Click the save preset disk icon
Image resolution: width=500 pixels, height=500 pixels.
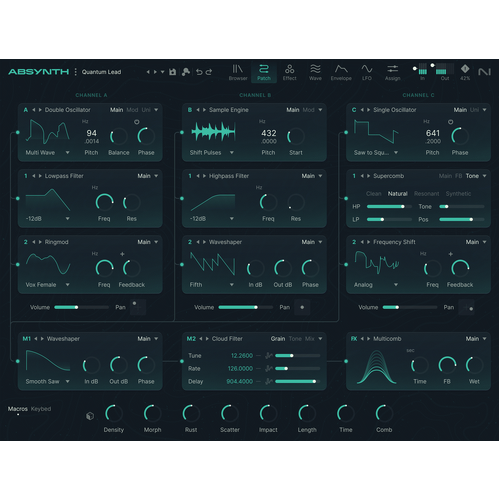[172, 72]
